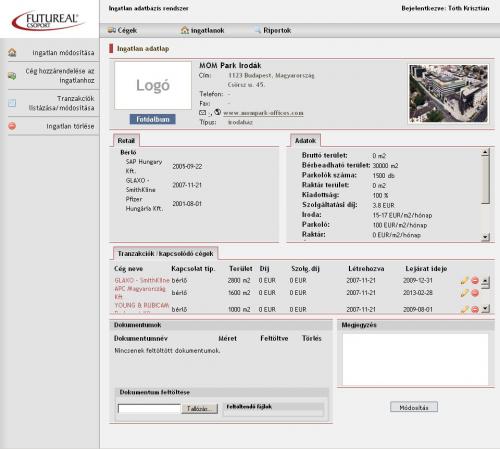
Task: Click the 2013-02-28 expiry date
Action: [x=418, y=293]
